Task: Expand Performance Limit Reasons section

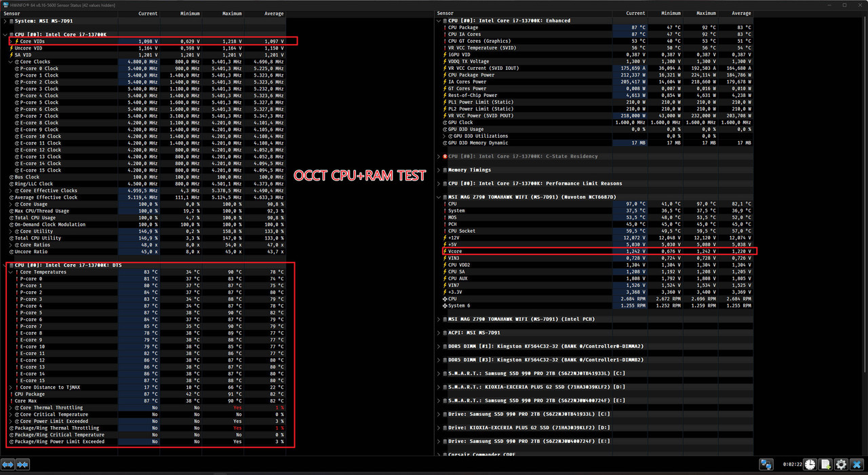Action: click(x=439, y=183)
